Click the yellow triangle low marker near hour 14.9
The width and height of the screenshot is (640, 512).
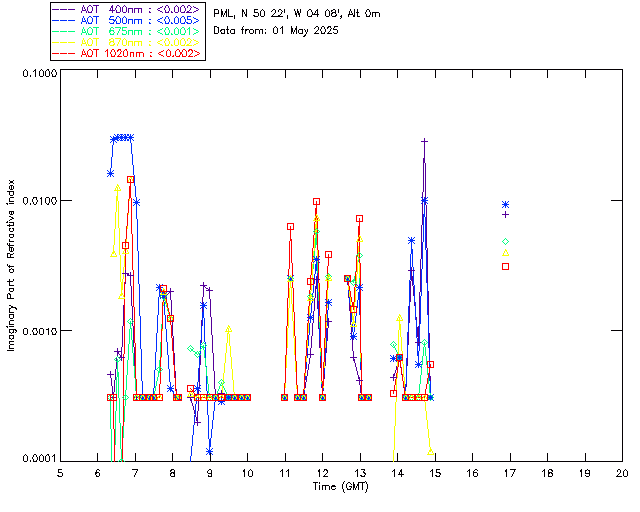tap(431, 452)
